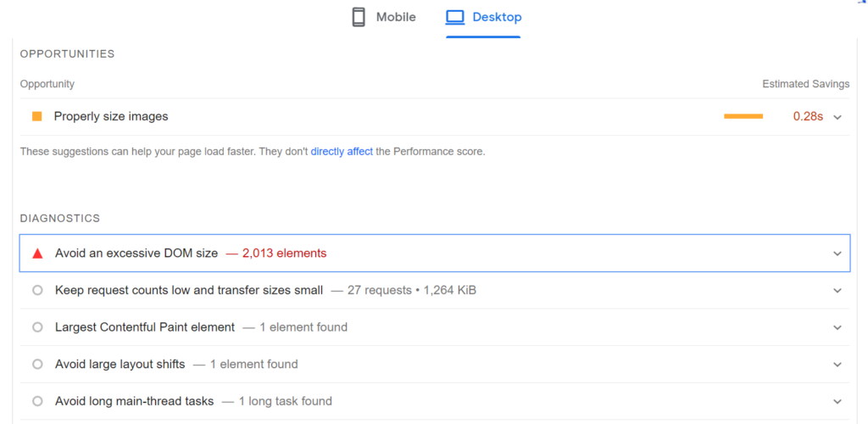Viewport: 868px width, 424px height.
Task: Click '1 long task found' detail
Action: pos(285,401)
